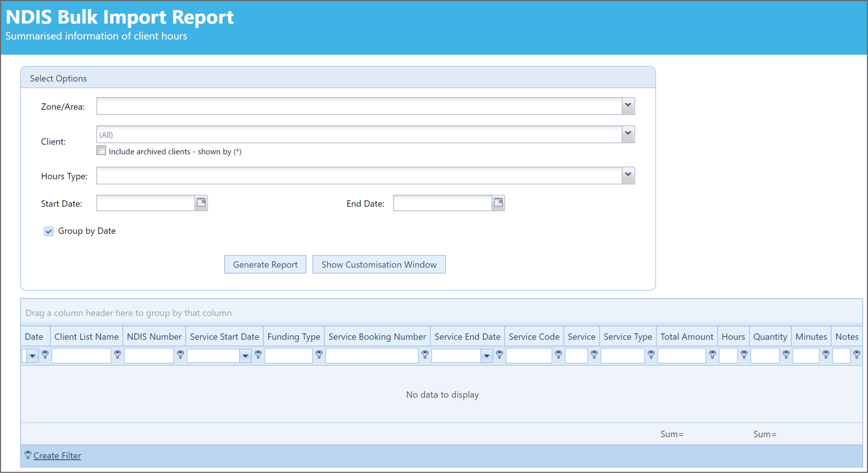Click the Client List Name filter funnel icon

pyautogui.click(x=117, y=355)
